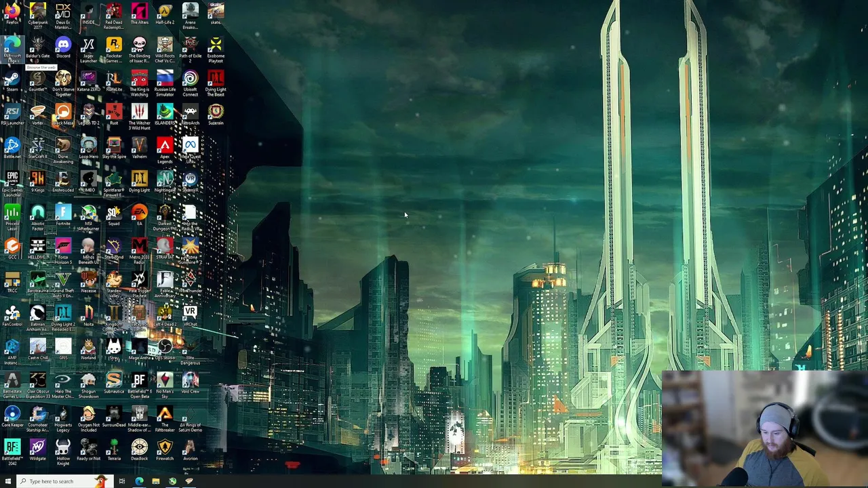Select Don't Starve Together icon
The width and height of the screenshot is (868, 488).
tap(63, 83)
